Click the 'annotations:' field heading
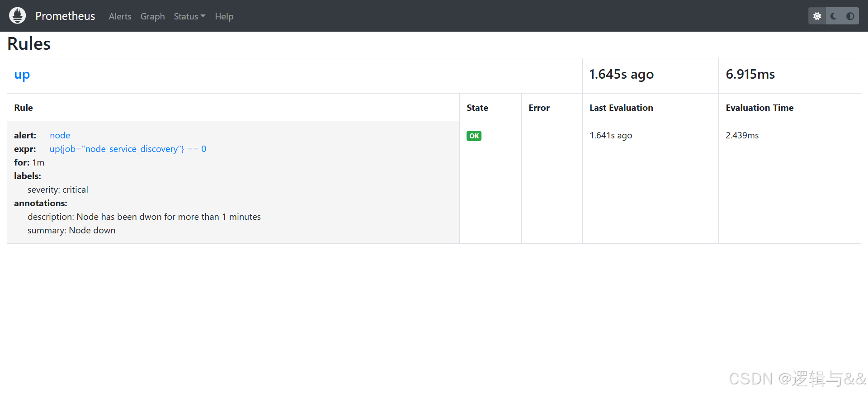 pyautogui.click(x=41, y=203)
